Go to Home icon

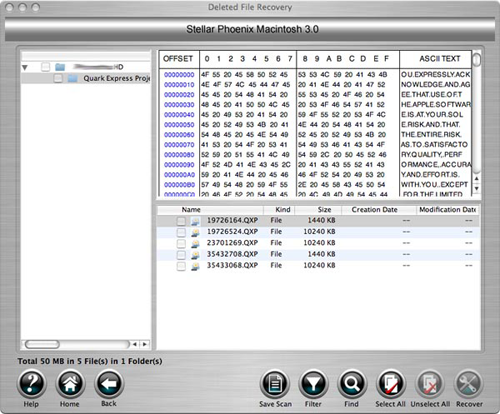click(70, 384)
